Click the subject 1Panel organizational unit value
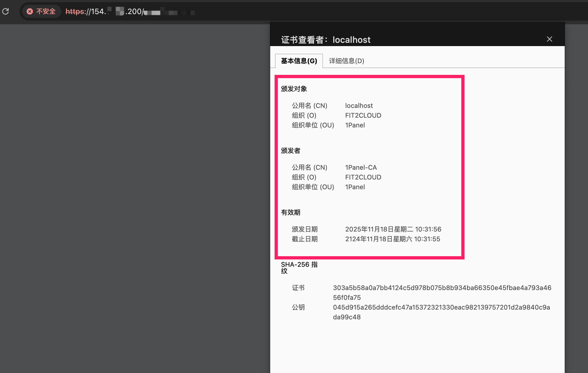The height and width of the screenshot is (373, 588). click(355, 125)
